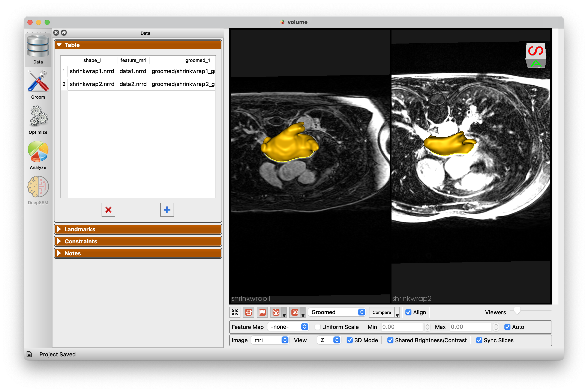This screenshot has width=588, height=392.
Task: Click the Align checkbox toggle
Action: 406,312
